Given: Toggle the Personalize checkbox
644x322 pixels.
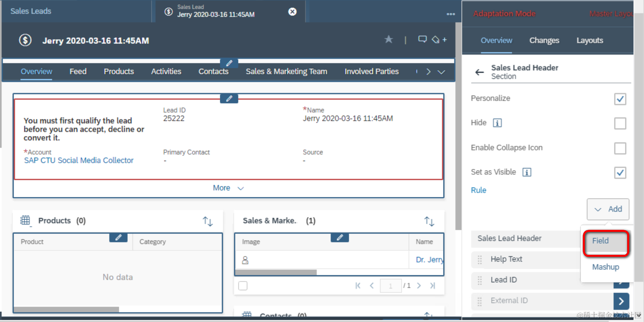Looking at the screenshot, I should click(620, 99).
